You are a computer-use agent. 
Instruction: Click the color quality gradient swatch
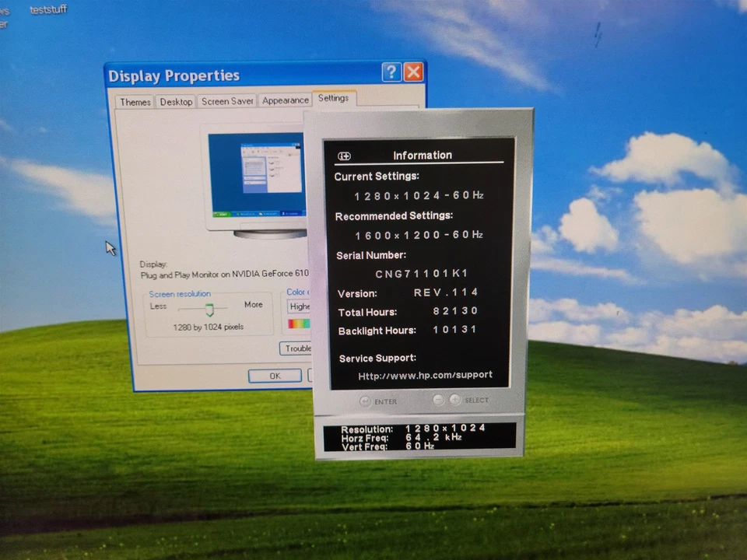(298, 323)
